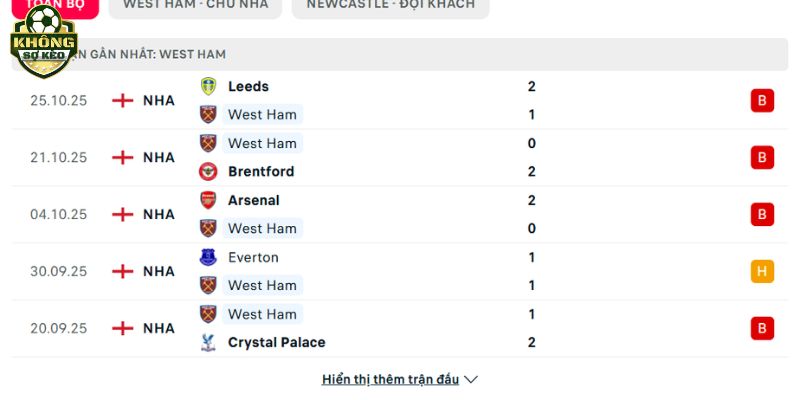The width and height of the screenshot is (800, 400).
Task: Click the 04.10.25 match date
Action: tap(59, 214)
